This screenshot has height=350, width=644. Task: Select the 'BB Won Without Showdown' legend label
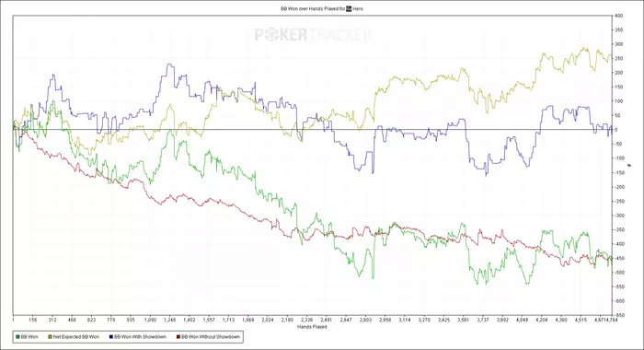point(211,337)
